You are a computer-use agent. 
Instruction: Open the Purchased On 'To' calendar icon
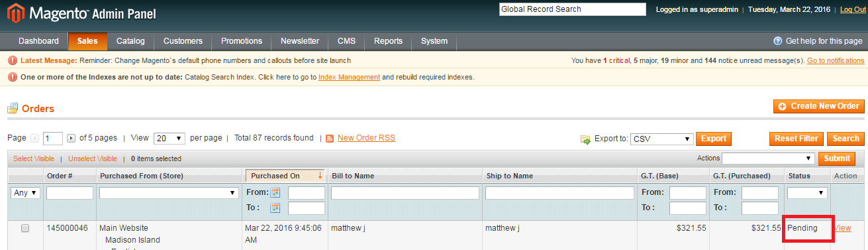pos(275,208)
